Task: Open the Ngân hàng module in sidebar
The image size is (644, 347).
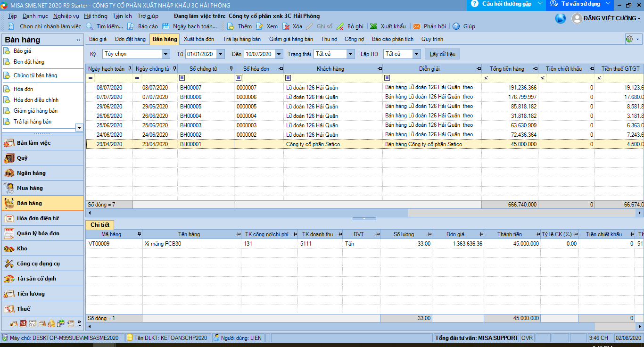Action: click(42, 173)
